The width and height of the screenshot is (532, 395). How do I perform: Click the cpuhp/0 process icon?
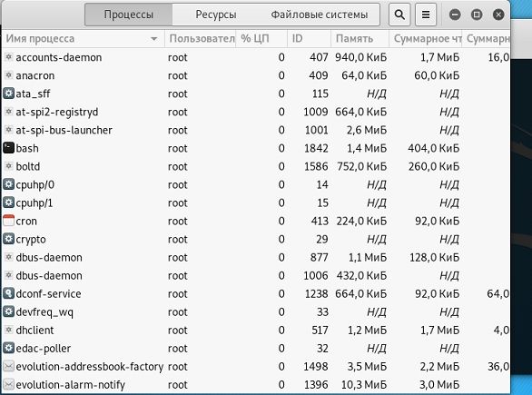9,184
